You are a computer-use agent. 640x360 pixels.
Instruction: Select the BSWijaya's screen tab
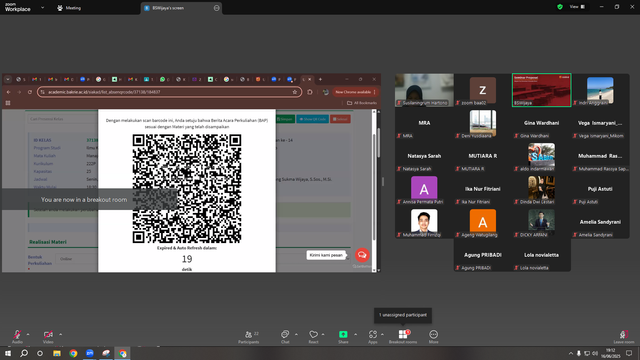181,8
